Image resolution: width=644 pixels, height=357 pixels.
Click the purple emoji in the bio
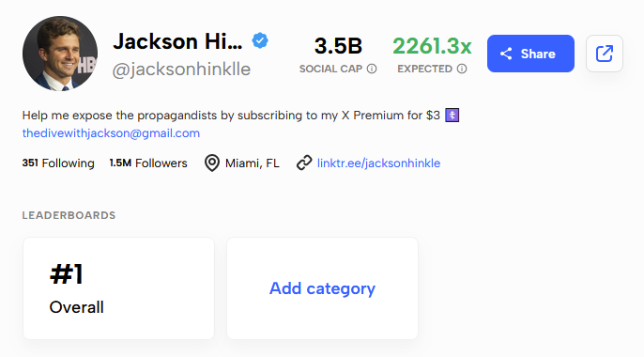pyautogui.click(x=452, y=115)
